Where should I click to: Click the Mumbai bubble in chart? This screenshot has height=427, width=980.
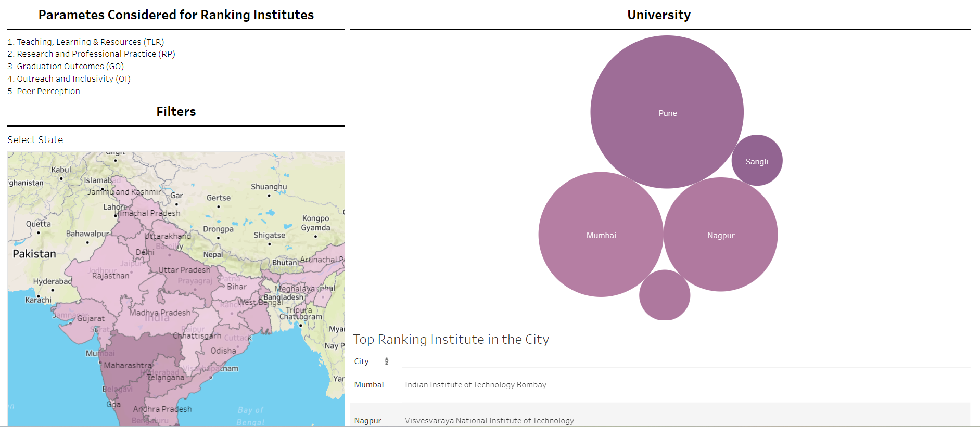[x=601, y=235]
